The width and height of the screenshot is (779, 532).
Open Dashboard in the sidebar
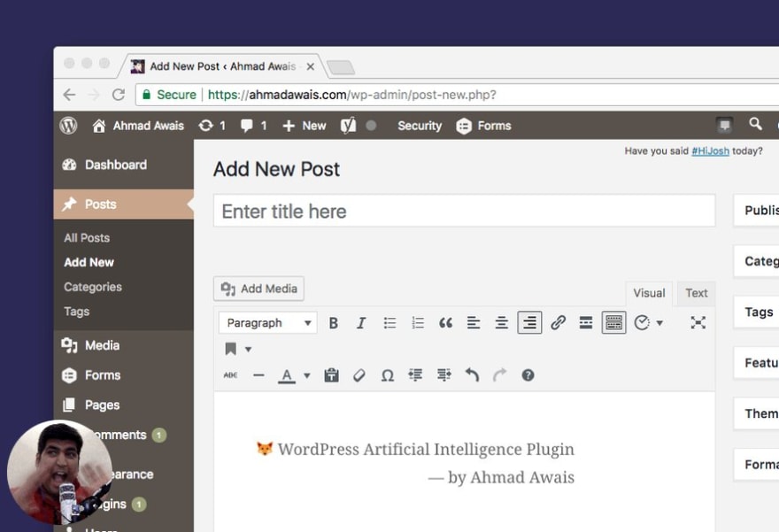(x=124, y=165)
